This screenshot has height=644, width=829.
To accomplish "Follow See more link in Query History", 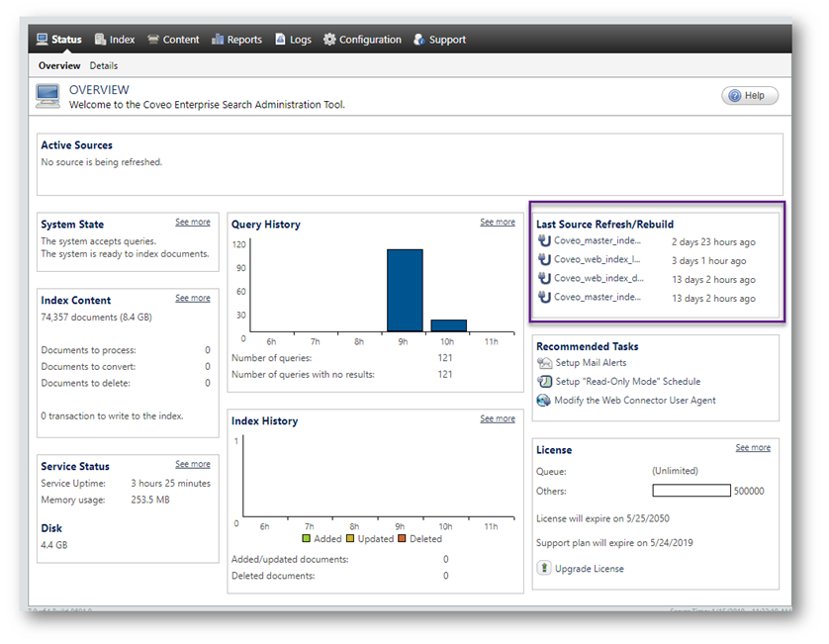I will (x=498, y=222).
